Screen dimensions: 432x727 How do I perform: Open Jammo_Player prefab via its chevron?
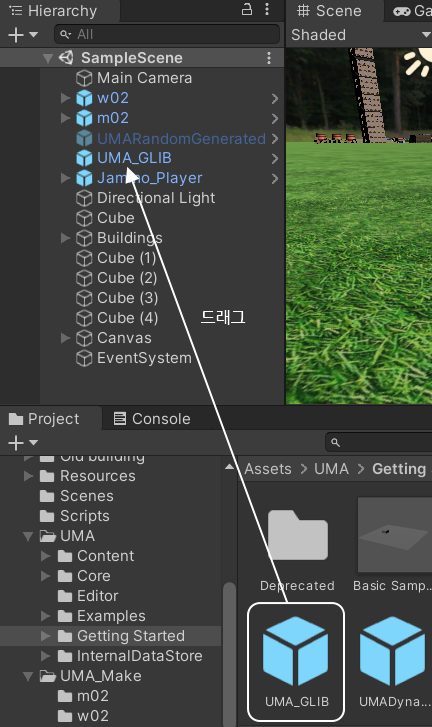(x=275, y=179)
